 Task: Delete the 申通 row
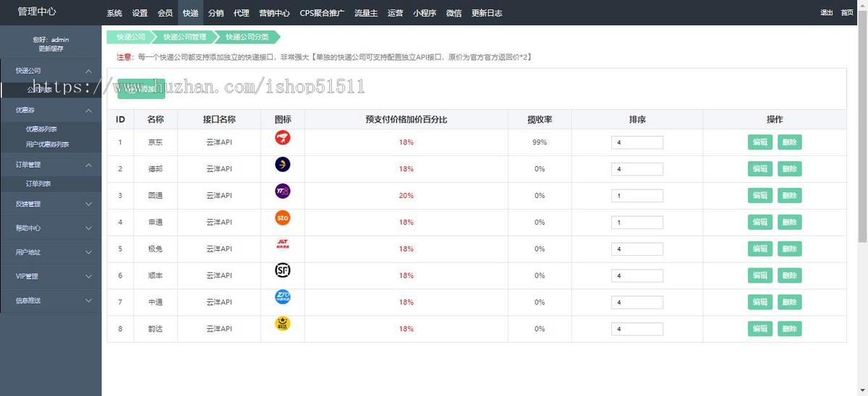point(790,223)
